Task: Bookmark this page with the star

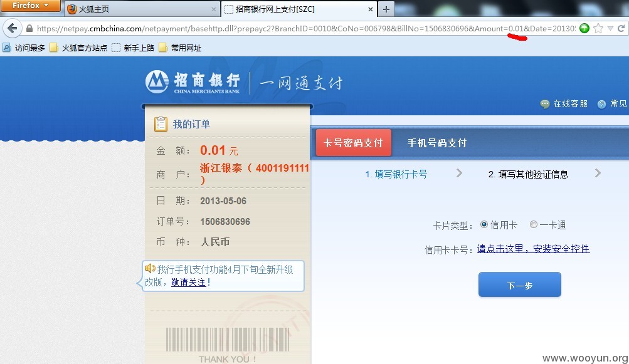Action: click(x=598, y=28)
